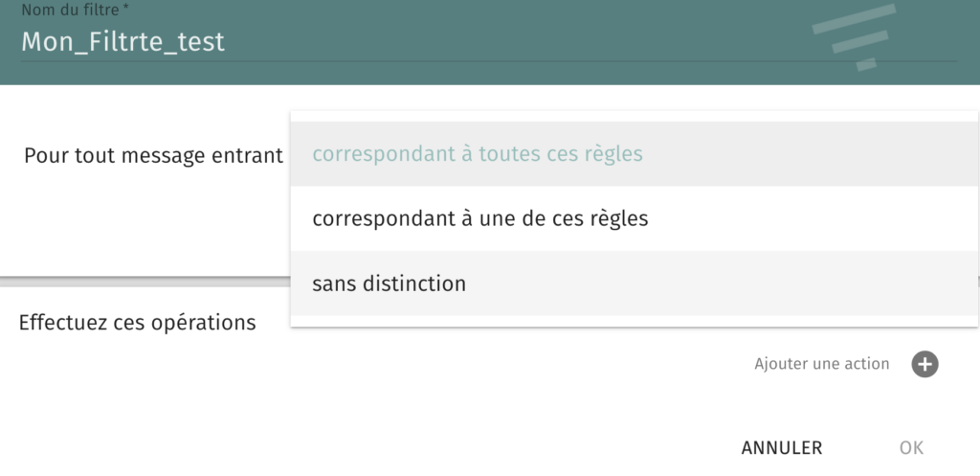
Task: Select 'correspondant à toutes ces règles' option
Action: [x=478, y=154]
